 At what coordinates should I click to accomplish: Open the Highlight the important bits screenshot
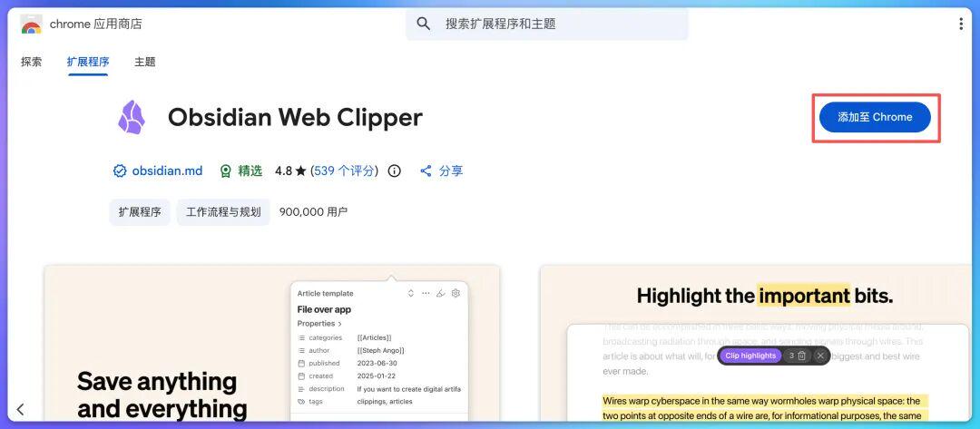(x=756, y=344)
